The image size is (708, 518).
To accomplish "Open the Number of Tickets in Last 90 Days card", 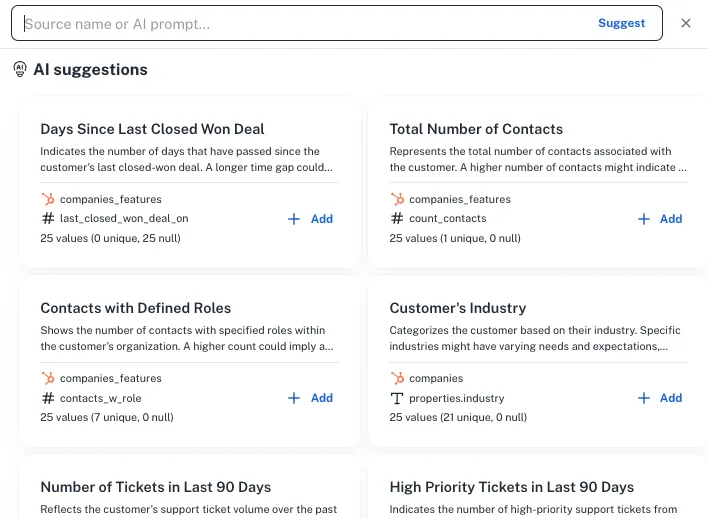I will [x=155, y=488].
